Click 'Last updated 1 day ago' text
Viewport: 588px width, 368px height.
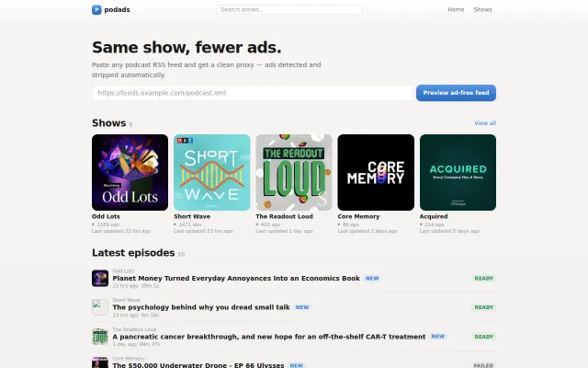coord(284,231)
